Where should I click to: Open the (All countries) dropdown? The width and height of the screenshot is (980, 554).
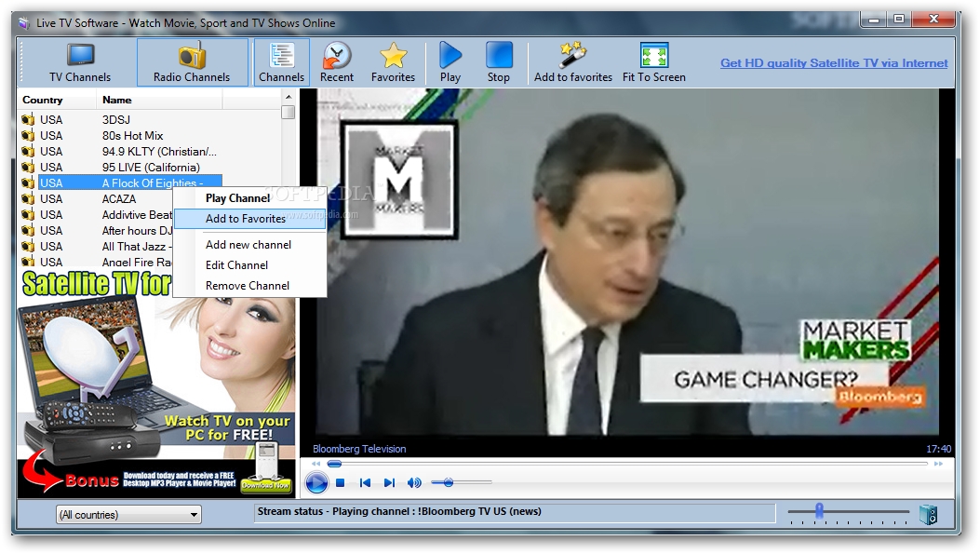tap(128, 515)
